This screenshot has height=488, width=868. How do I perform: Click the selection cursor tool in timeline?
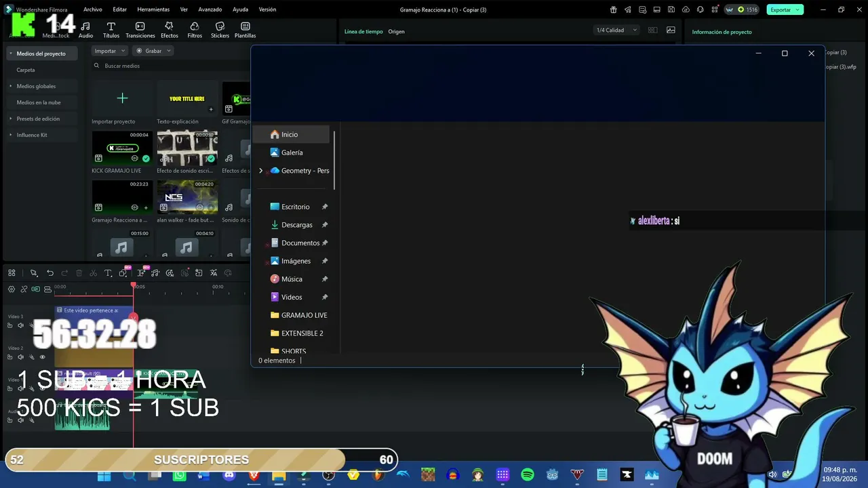(33, 273)
